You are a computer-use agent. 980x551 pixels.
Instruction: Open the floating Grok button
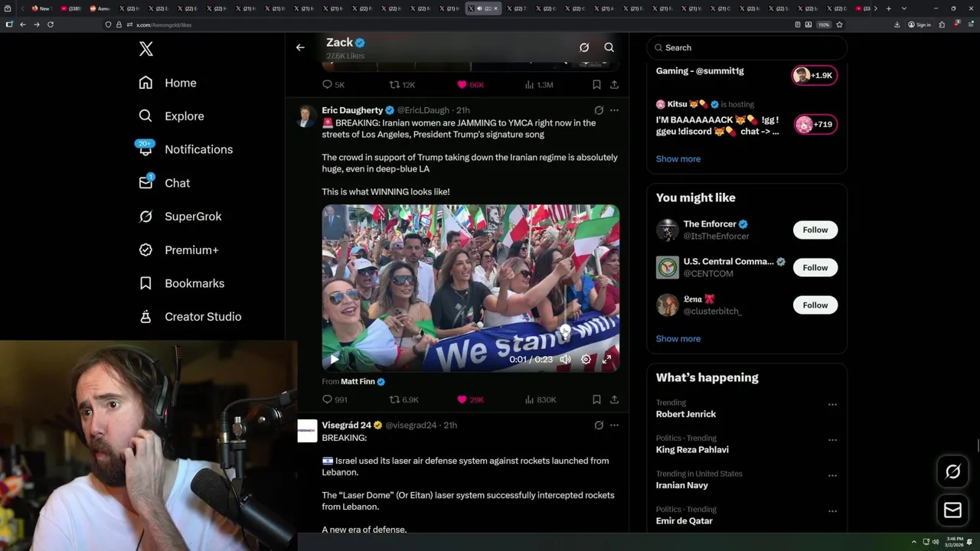click(952, 471)
